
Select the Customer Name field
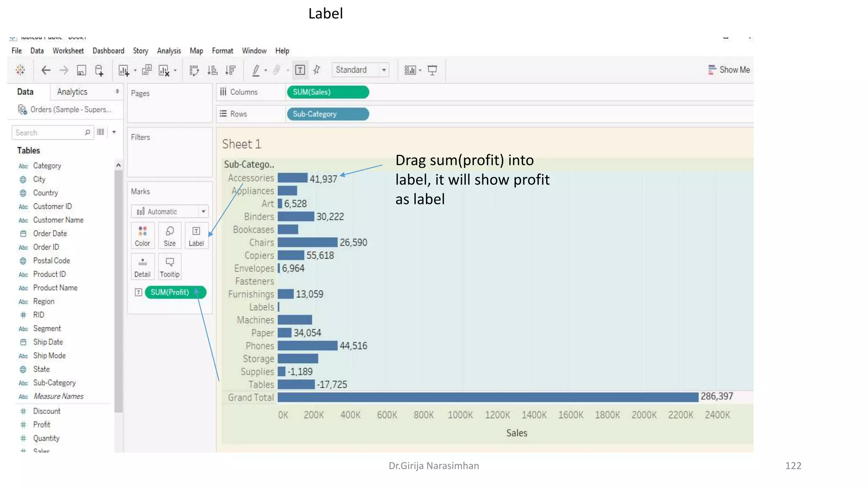pyautogui.click(x=58, y=220)
